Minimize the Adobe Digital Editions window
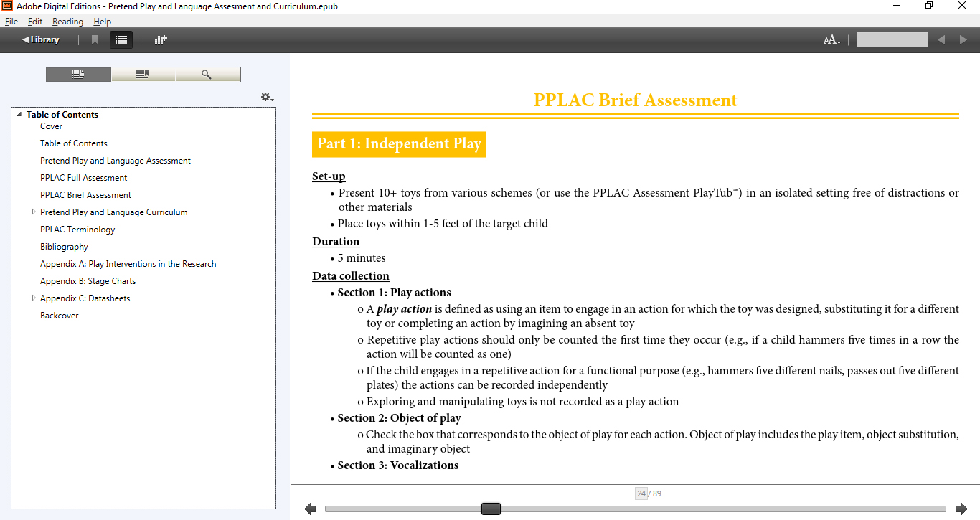This screenshot has height=520, width=980. pos(897,6)
